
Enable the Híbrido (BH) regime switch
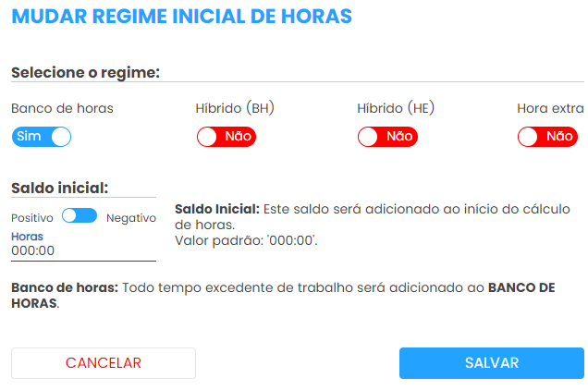coord(226,137)
